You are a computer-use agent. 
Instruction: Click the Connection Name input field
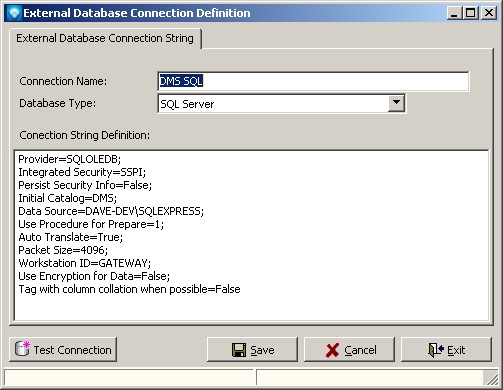click(x=313, y=81)
